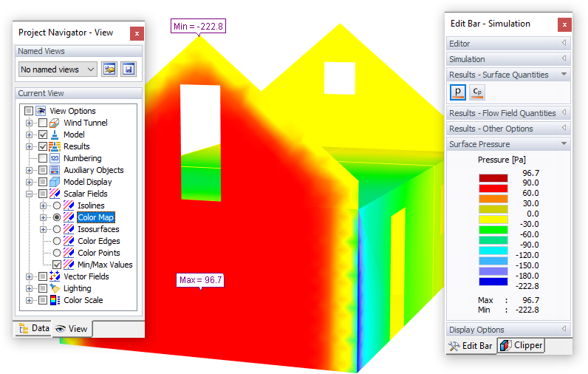Select the Isosurfaces radio button
588x374 pixels.
coord(57,229)
